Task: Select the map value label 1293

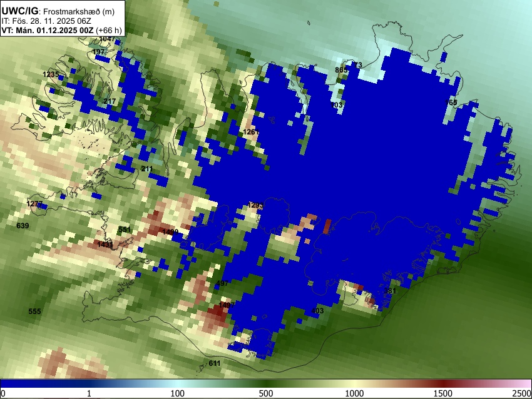Action: pos(256,205)
